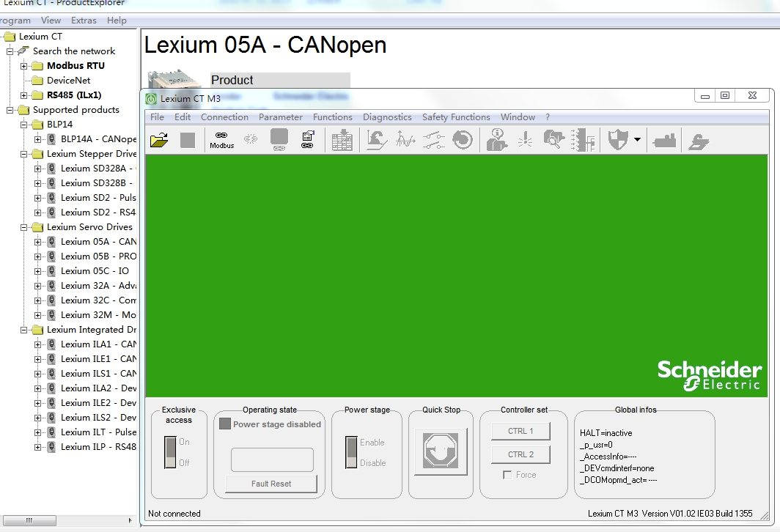Click the empty Operating state display field
The width and height of the screenshot is (780, 532).
[272, 459]
